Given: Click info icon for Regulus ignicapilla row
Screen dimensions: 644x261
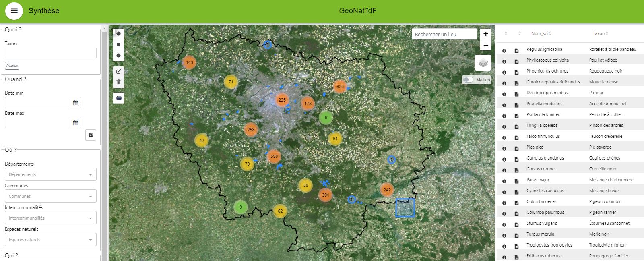Looking at the screenshot, I should point(504,51).
